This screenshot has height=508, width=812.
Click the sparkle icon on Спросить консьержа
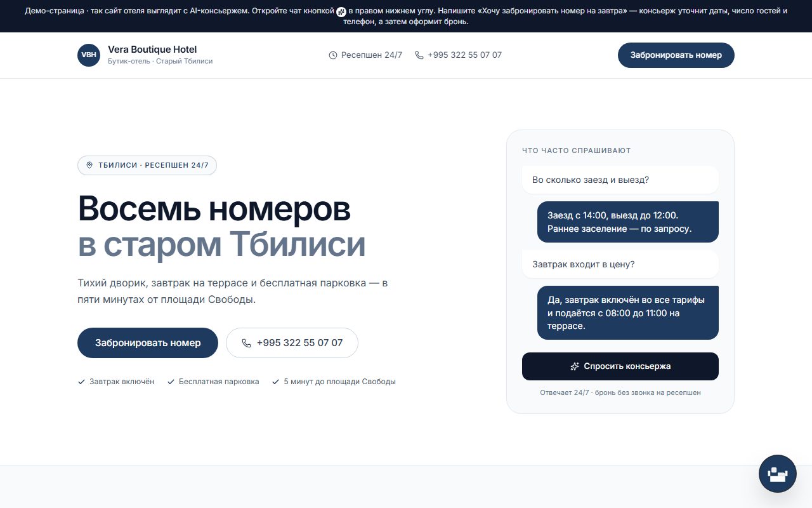click(x=575, y=366)
